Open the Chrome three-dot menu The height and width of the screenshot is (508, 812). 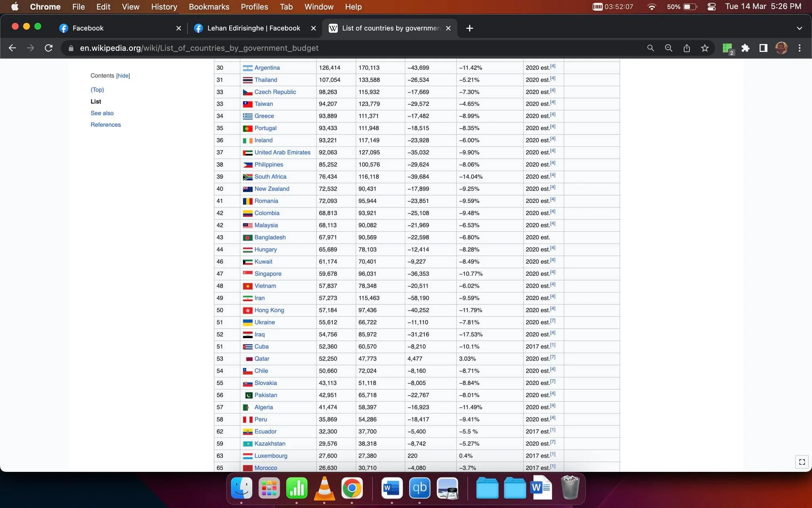pyautogui.click(x=799, y=48)
